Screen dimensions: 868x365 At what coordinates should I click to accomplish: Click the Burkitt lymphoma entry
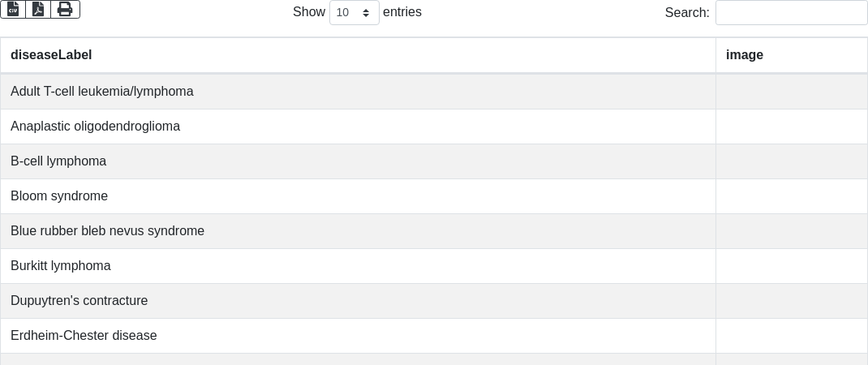[x=61, y=266]
